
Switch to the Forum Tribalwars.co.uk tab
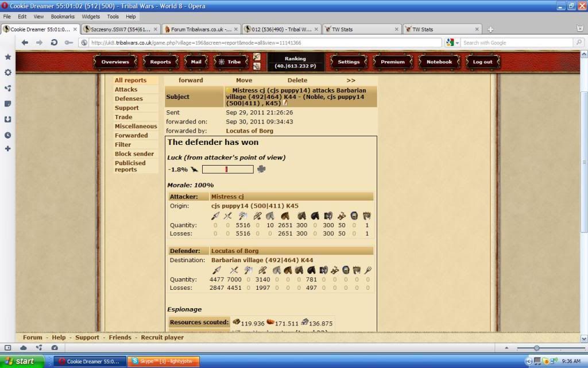200,29
